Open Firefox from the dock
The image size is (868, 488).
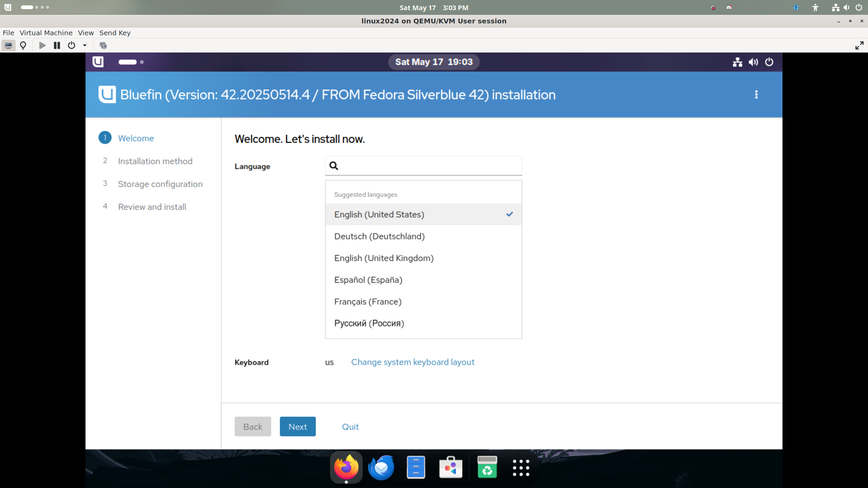(346, 468)
